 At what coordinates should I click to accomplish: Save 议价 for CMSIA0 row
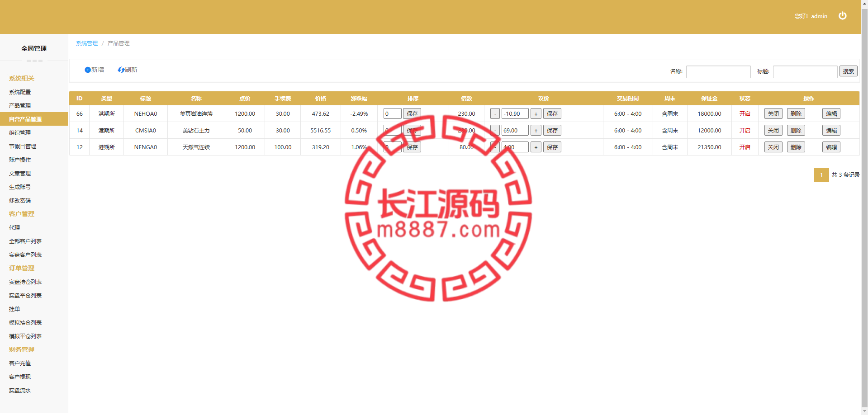pyautogui.click(x=552, y=130)
